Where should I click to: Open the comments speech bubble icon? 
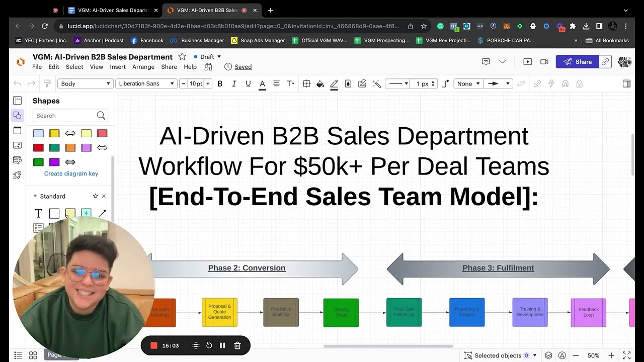pos(486,61)
